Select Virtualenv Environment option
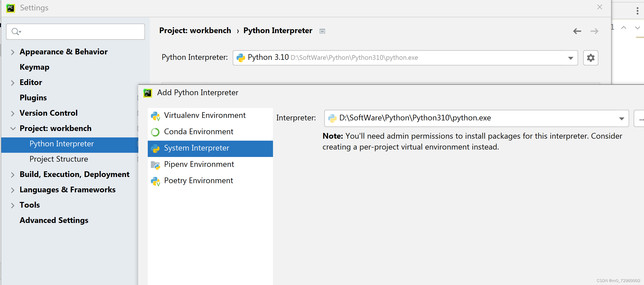The image size is (644, 285). tap(204, 115)
